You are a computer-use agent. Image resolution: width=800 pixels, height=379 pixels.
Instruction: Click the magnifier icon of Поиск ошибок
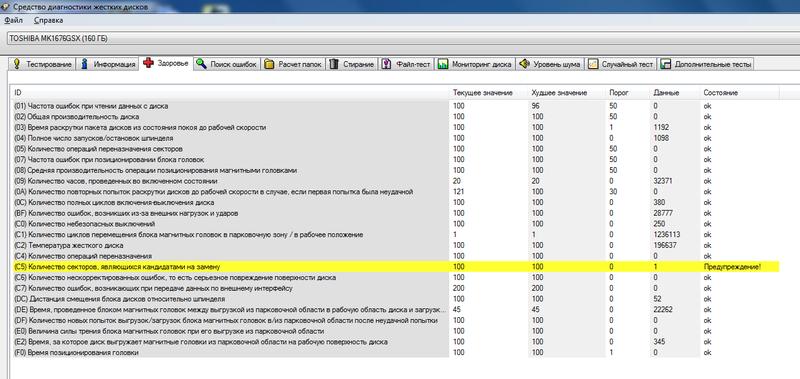202,64
